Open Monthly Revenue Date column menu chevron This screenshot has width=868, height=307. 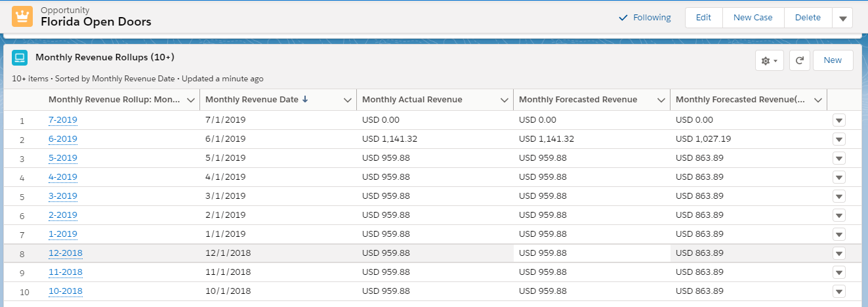pyautogui.click(x=348, y=100)
